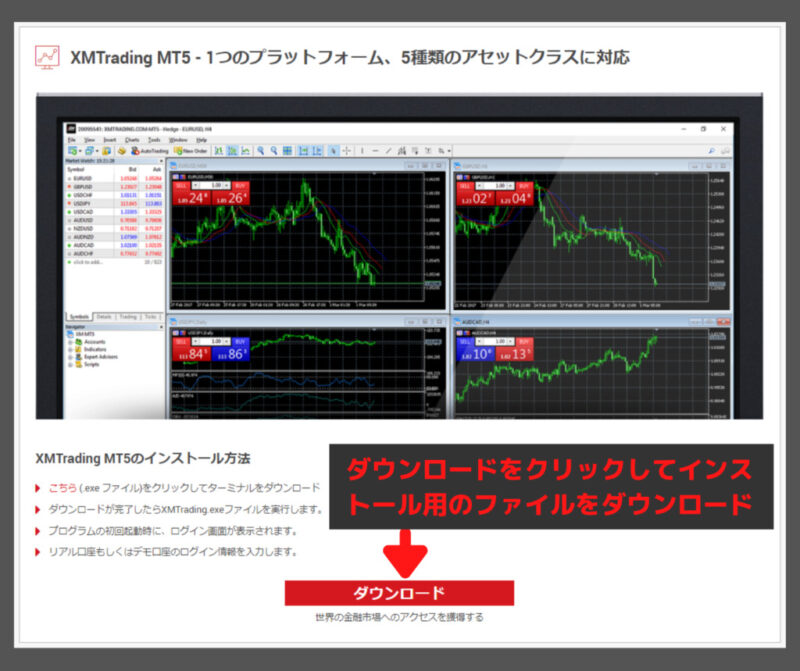Image resolution: width=800 pixels, height=671 pixels.
Task: Expand the Scripts node in Navigator
Action: (x=70, y=364)
